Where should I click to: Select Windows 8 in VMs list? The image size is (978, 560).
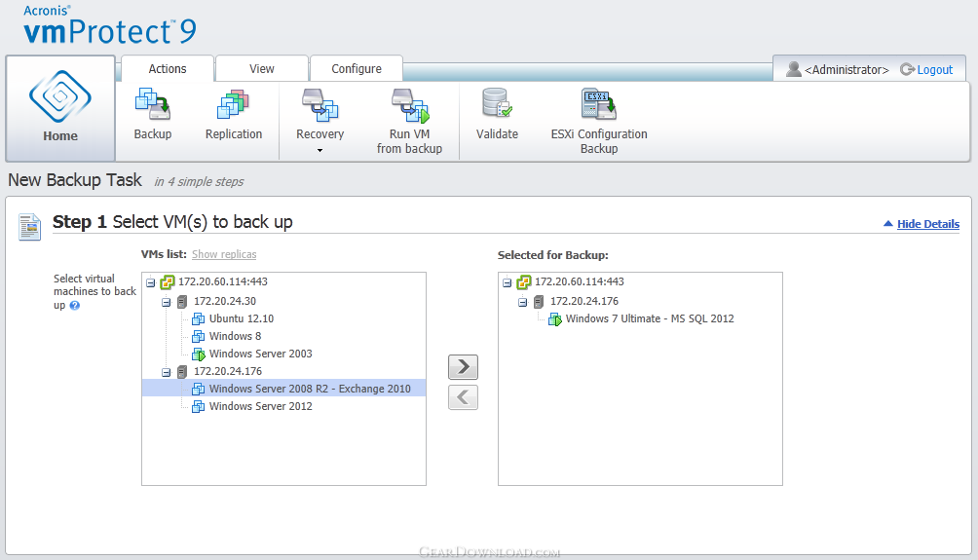[x=235, y=336]
